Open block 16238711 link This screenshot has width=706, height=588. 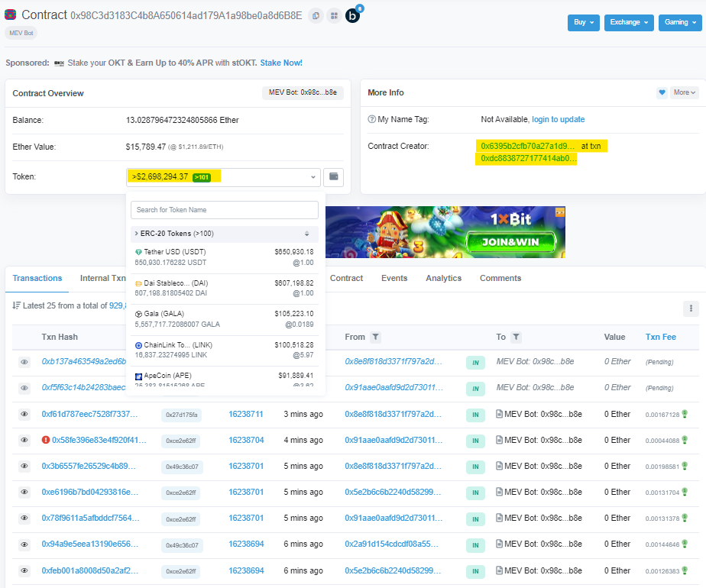pos(246,415)
